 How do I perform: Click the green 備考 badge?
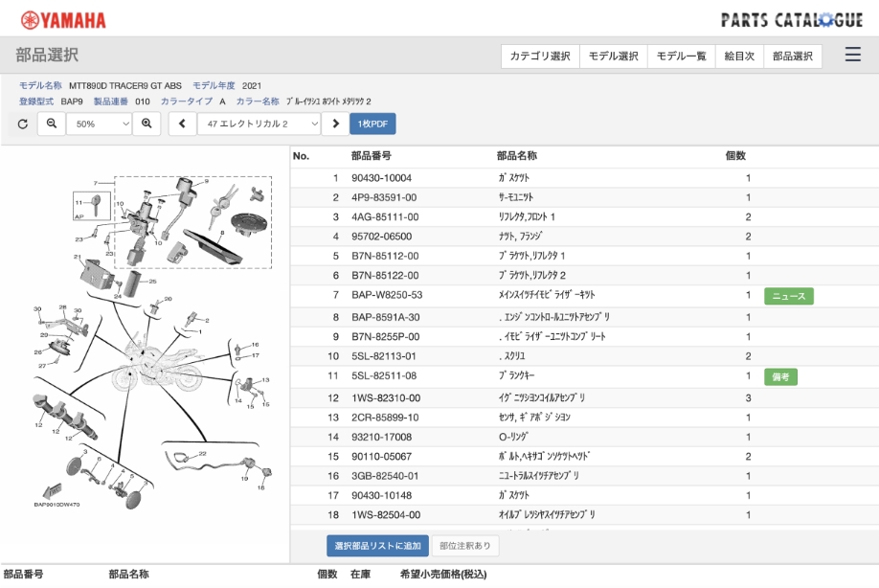click(780, 376)
